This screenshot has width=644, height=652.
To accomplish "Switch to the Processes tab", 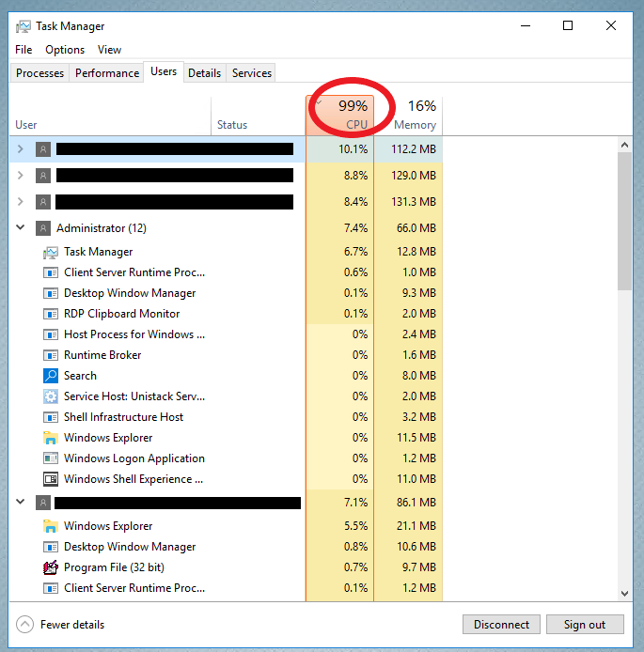I will (x=39, y=73).
